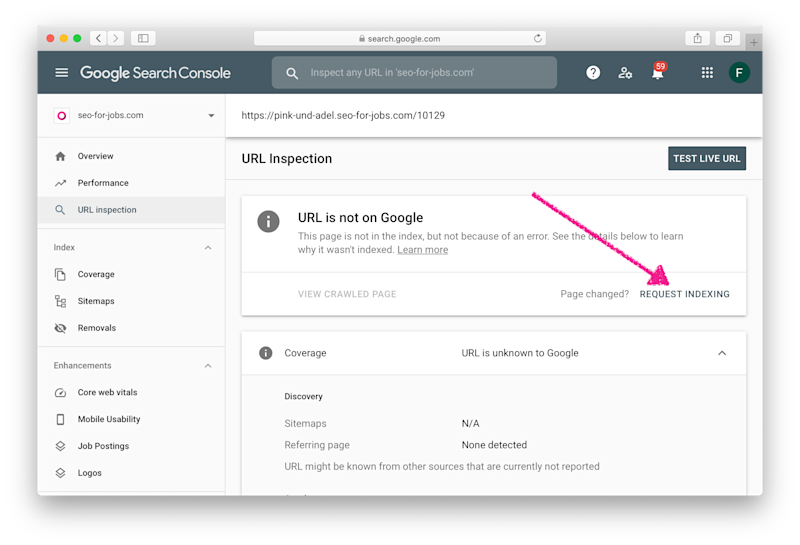Click the TEST LIVE URL button

707,158
